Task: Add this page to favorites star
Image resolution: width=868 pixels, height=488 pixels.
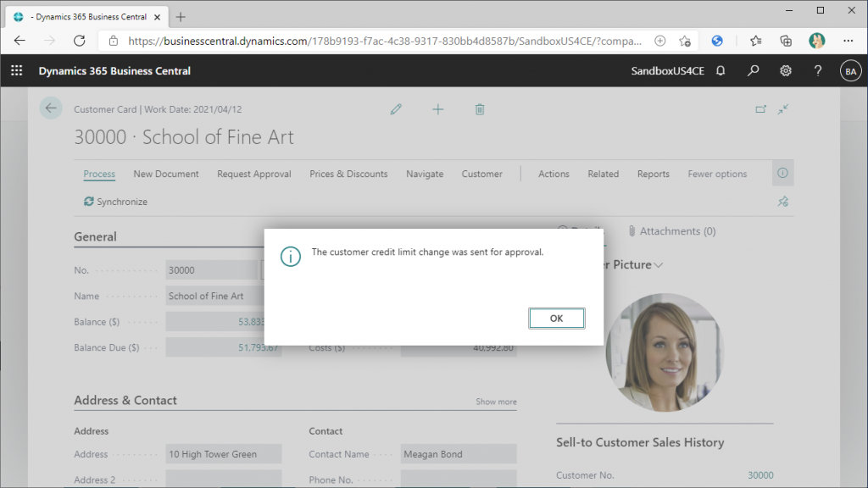Action: (x=685, y=41)
